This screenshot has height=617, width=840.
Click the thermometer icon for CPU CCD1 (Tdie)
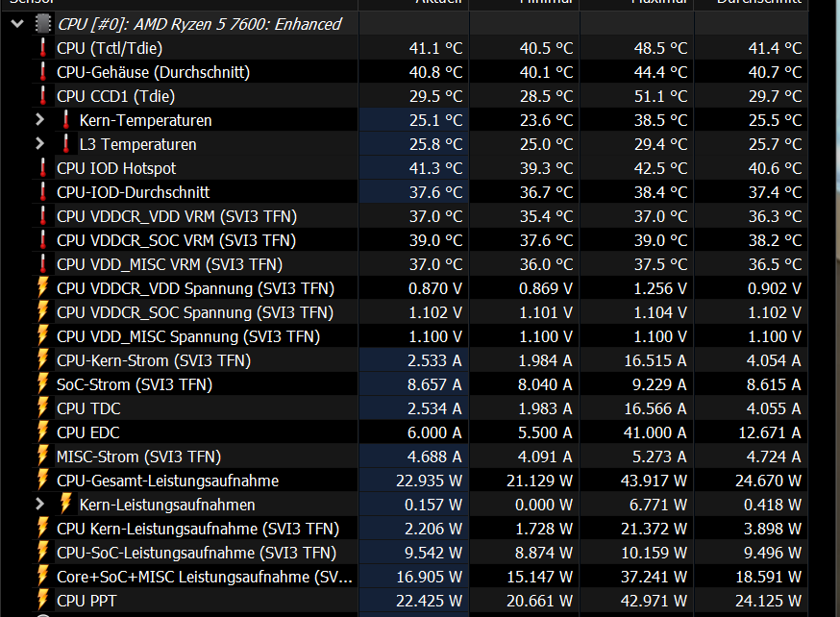[43, 96]
